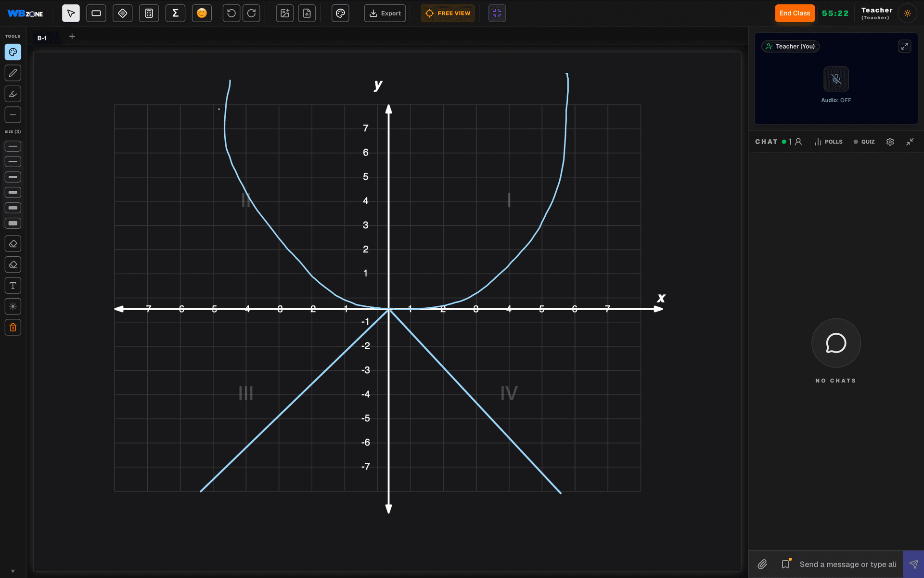Viewport: 924px width, 578px height.
Task: Undo the last drawing action
Action: [231, 13]
